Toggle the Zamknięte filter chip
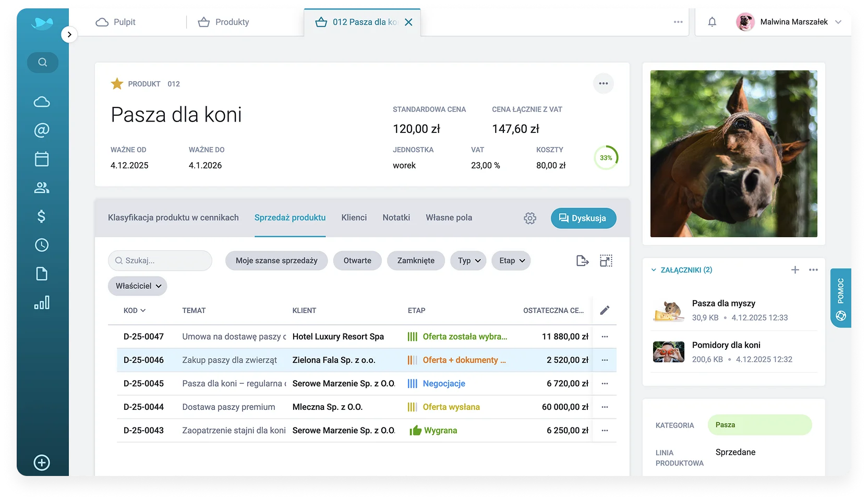Viewport: 868px width, 501px height. pos(416,261)
